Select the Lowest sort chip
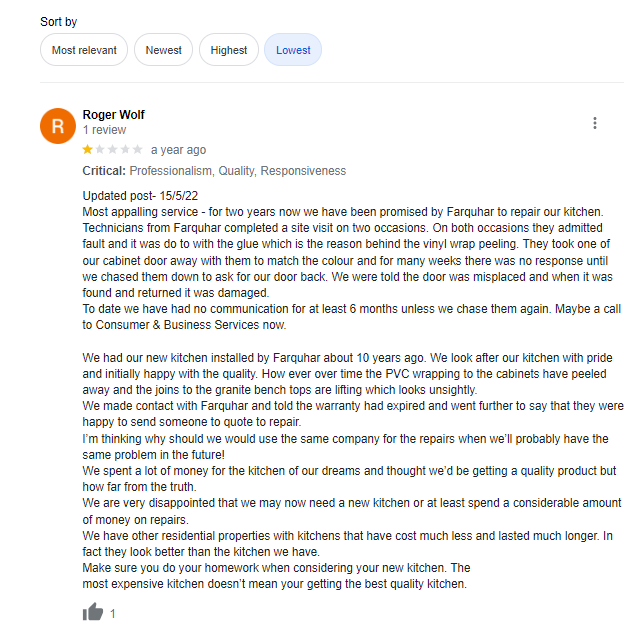The image size is (633, 633). [293, 50]
